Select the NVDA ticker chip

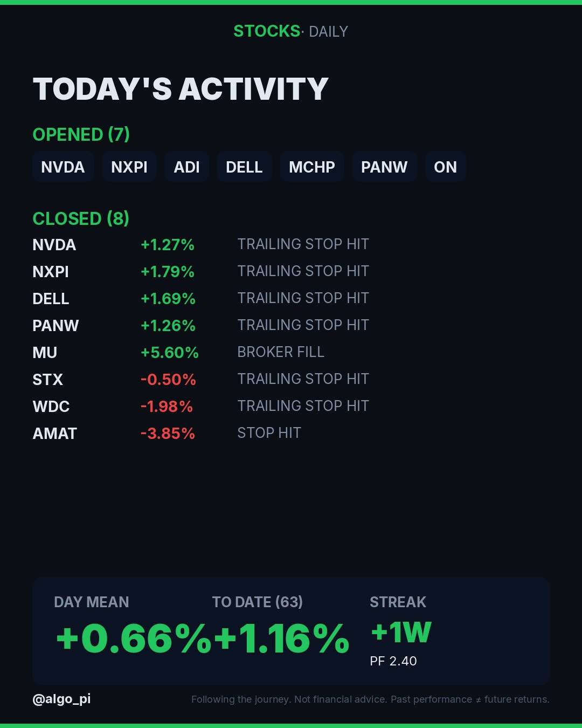click(63, 167)
